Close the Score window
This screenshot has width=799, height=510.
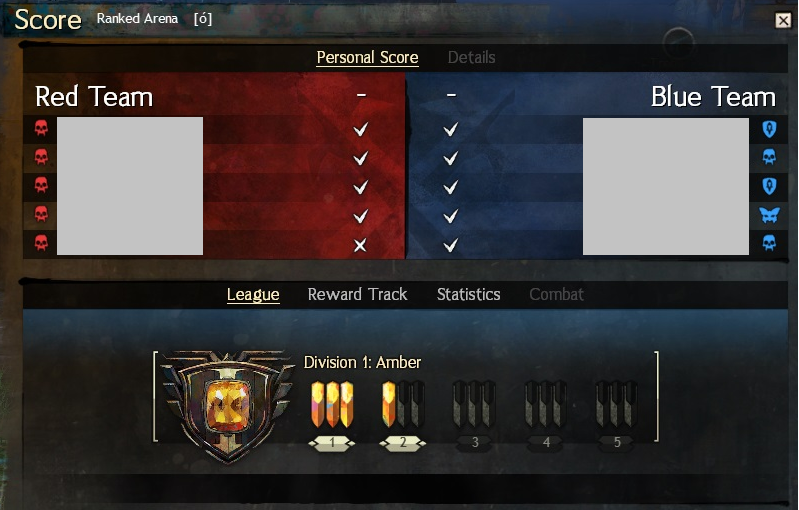(x=783, y=20)
